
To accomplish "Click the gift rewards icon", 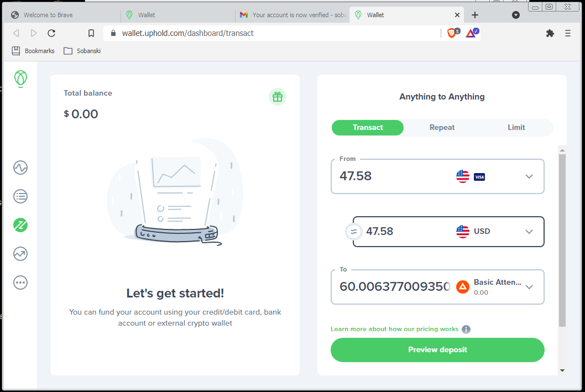I will tap(277, 97).
